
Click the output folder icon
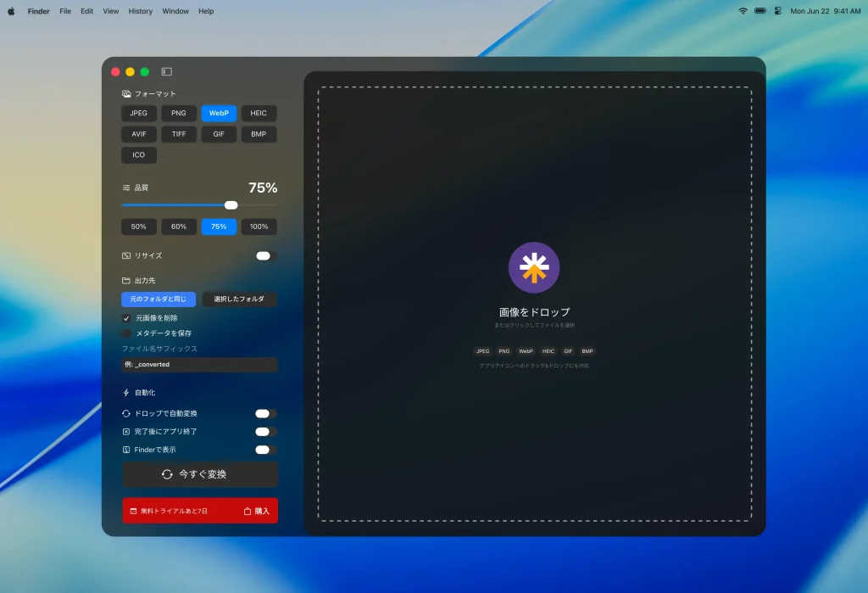click(x=126, y=281)
